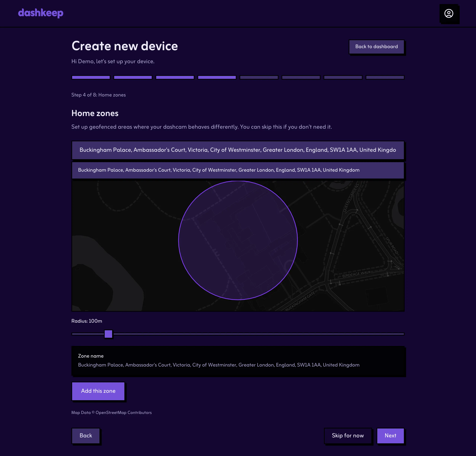Click 'Step 4 of 8: Home zones' text

99,95
